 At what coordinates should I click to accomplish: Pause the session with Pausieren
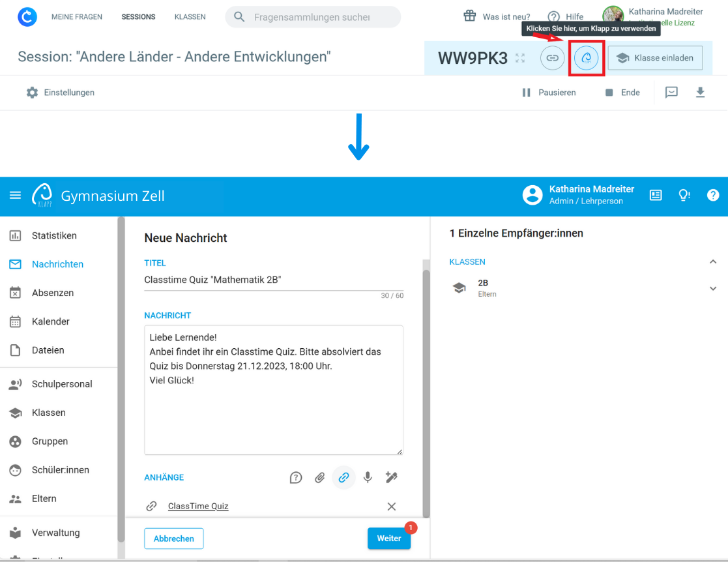point(549,93)
